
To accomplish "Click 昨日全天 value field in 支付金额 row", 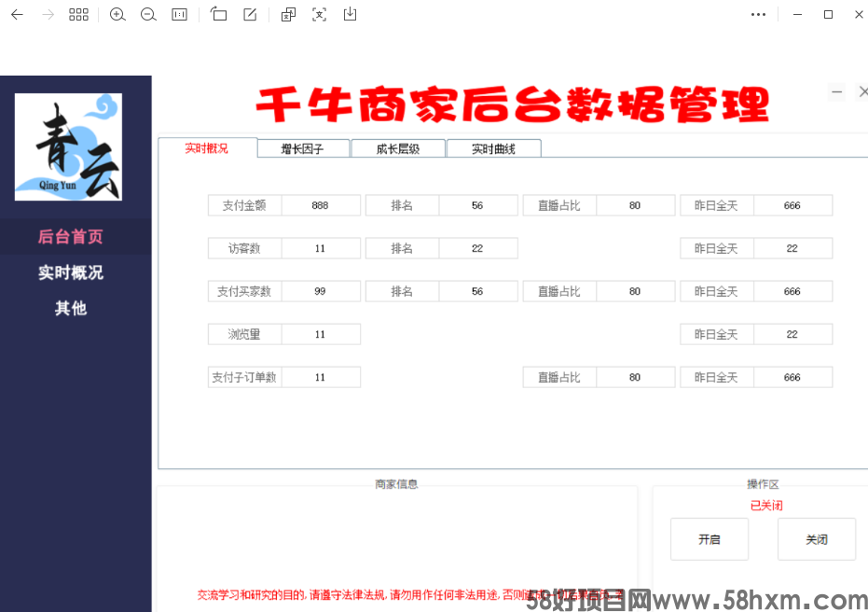I will tap(792, 205).
